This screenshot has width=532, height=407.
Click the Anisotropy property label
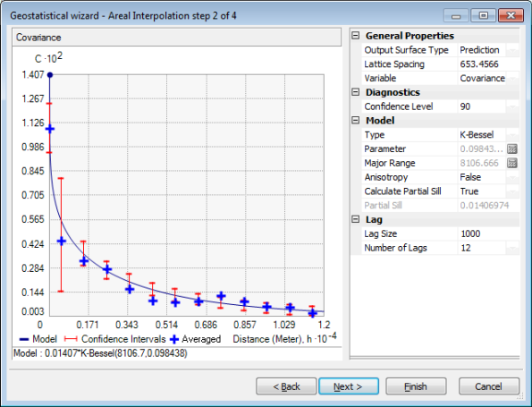coord(386,177)
